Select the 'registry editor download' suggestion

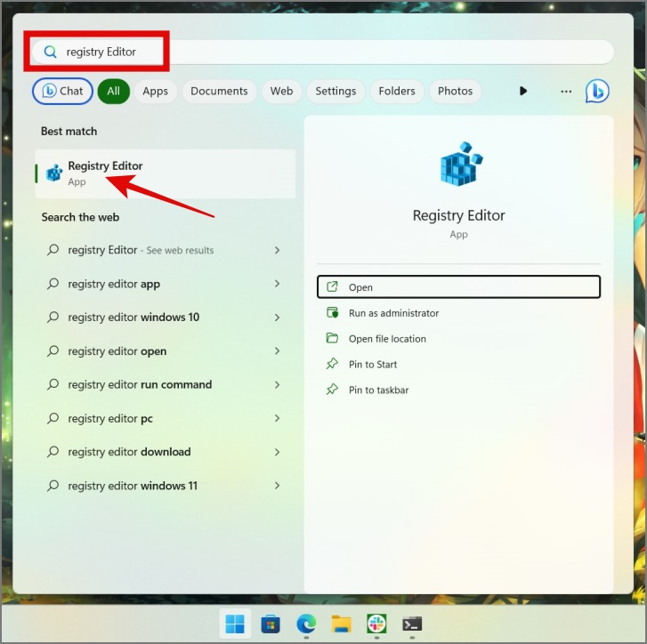tap(163, 452)
